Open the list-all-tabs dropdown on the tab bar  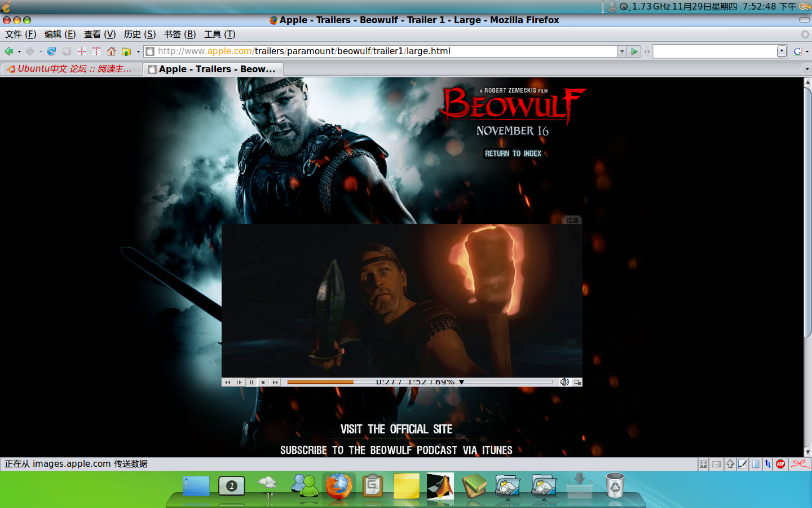tap(807, 69)
